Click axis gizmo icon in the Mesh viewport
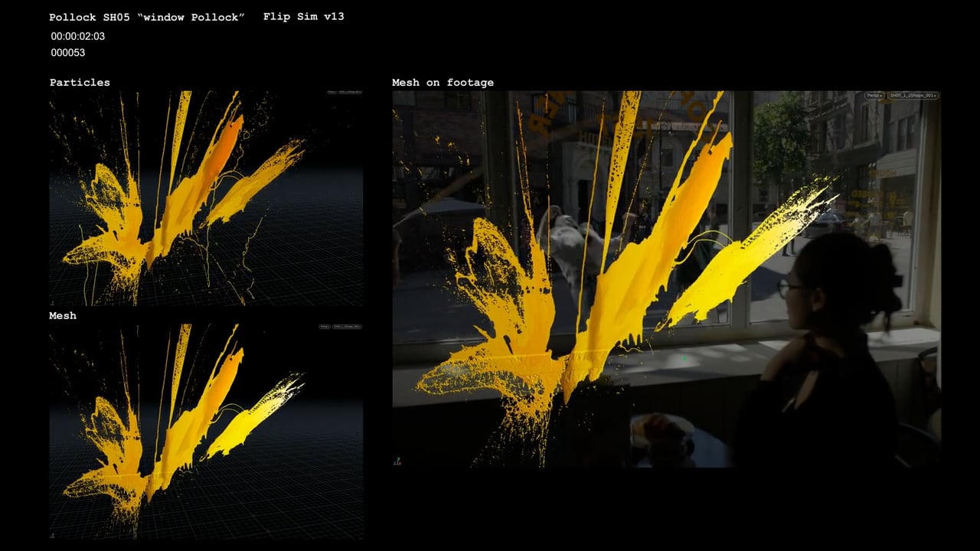The width and height of the screenshot is (980, 551). [54, 536]
